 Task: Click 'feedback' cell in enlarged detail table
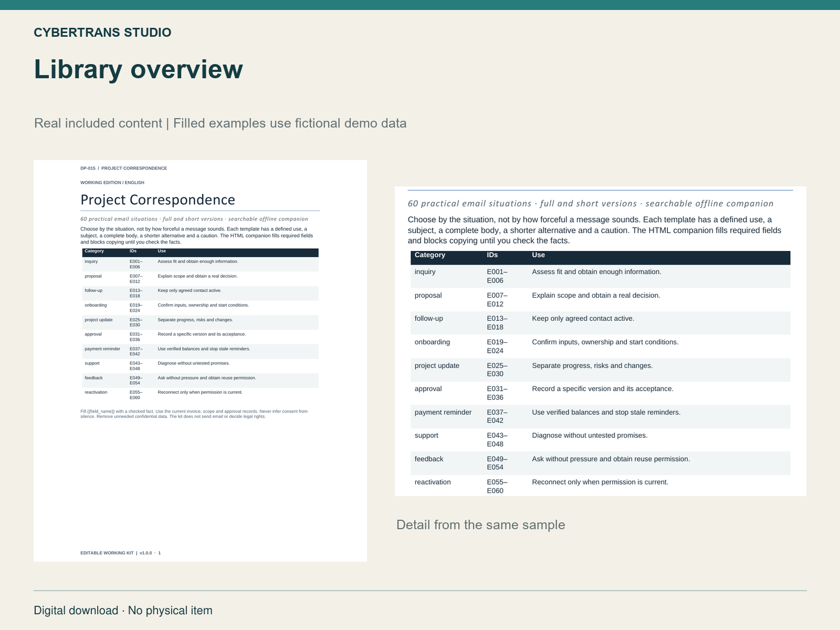click(429, 459)
